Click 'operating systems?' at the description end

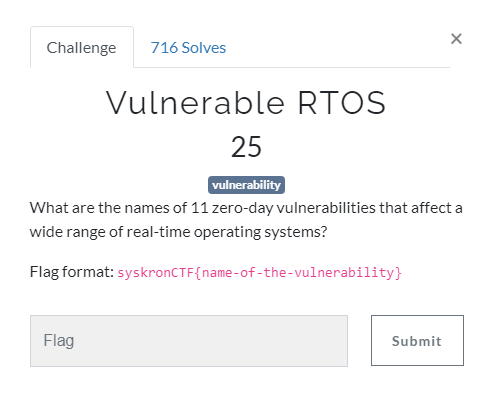click(261, 232)
